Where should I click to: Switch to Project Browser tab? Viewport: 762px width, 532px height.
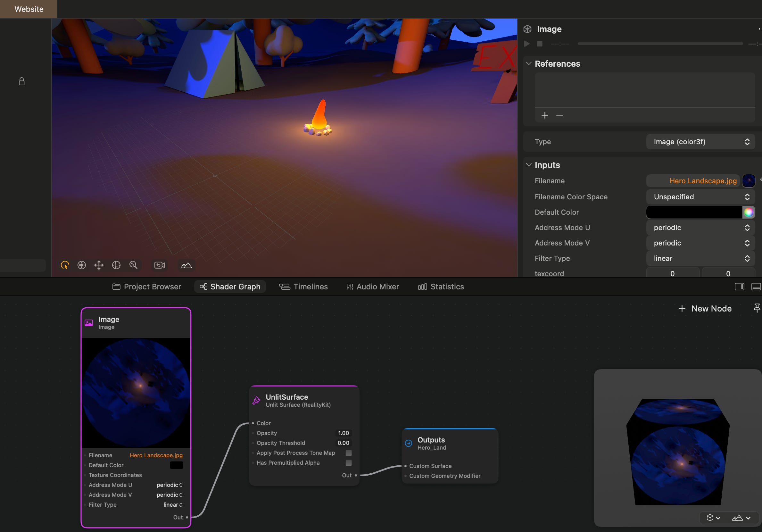point(147,287)
